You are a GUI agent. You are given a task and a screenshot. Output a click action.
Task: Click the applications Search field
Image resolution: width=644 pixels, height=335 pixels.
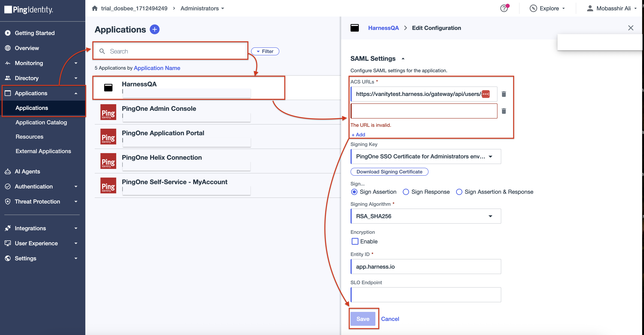pyautogui.click(x=170, y=51)
